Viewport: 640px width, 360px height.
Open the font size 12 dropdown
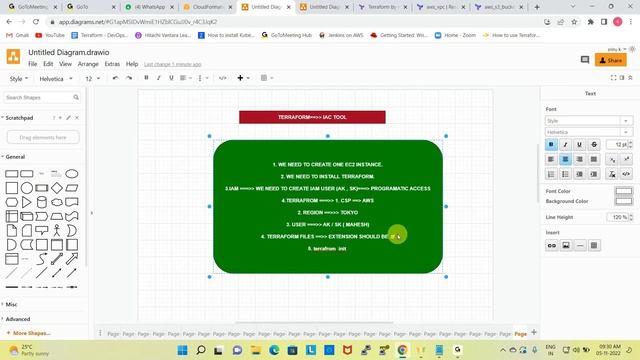point(92,78)
